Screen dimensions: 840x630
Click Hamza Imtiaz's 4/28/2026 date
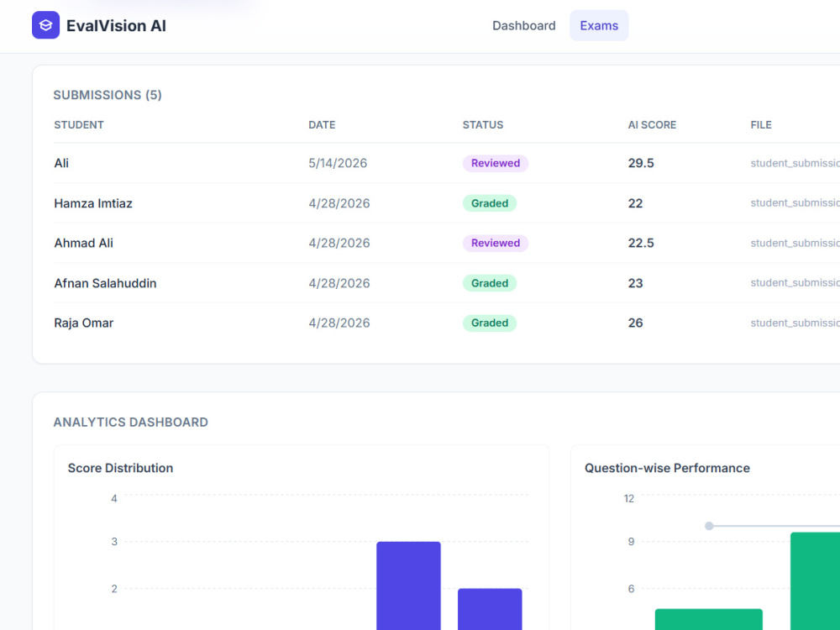tap(339, 203)
